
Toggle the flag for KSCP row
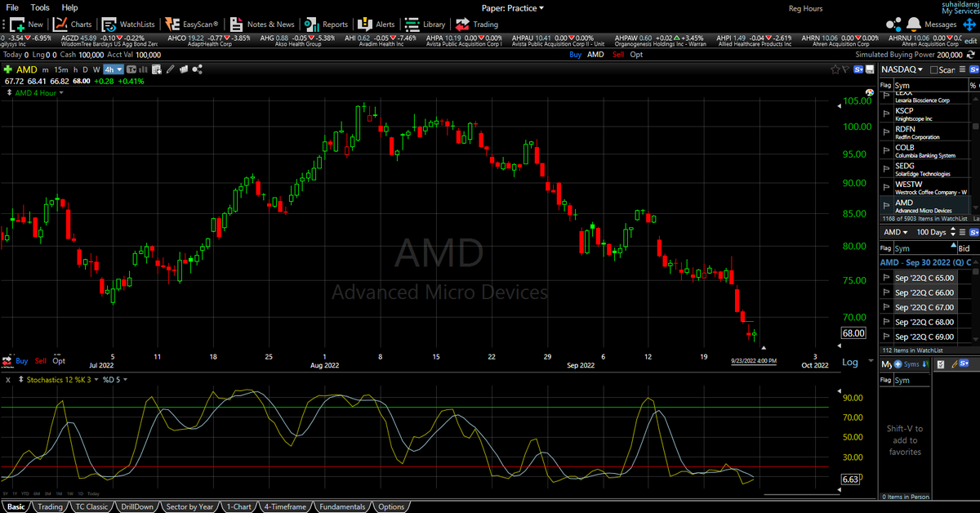[885, 114]
